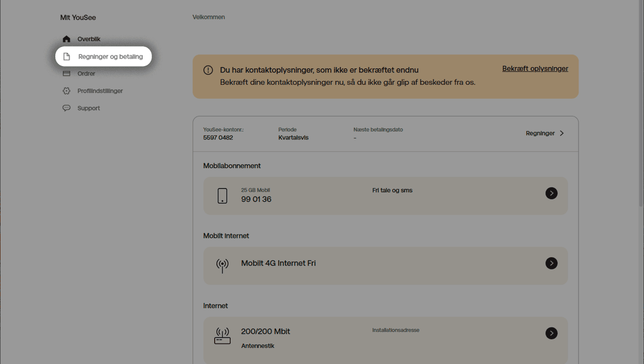Click the router icon for 200/200 Mbit
This screenshot has width=644, height=364.
(x=222, y=336)
